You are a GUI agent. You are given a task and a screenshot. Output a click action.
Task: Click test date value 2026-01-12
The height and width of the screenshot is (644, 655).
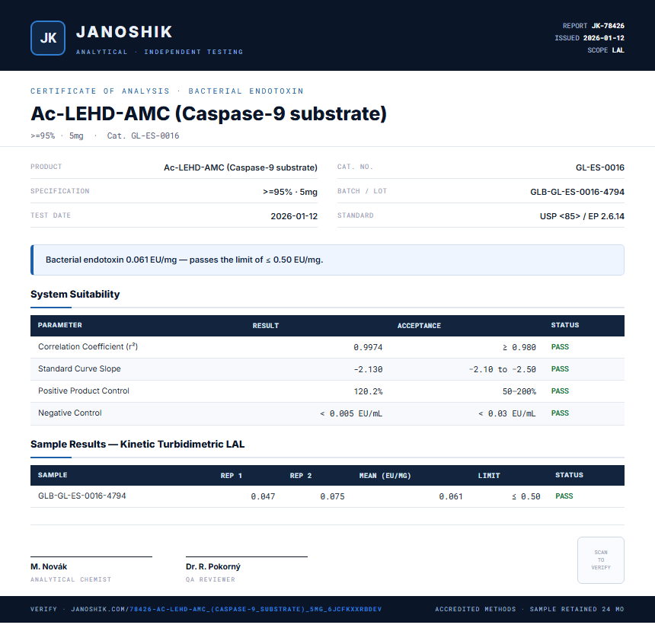(x=294, y=216)
